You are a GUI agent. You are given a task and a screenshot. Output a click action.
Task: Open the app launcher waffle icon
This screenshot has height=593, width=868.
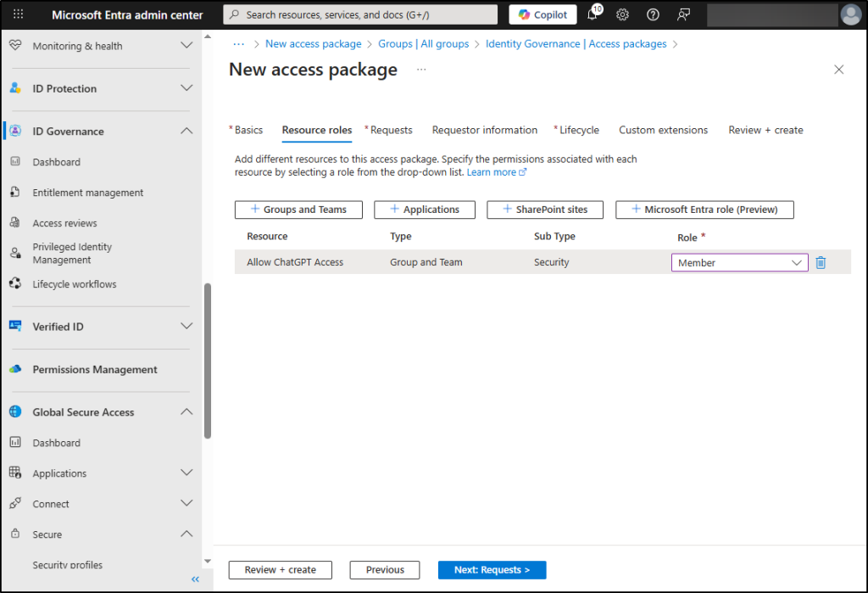(19, 14)
